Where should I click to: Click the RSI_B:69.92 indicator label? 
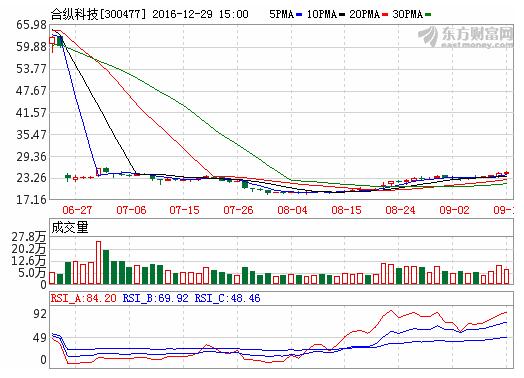155,298
